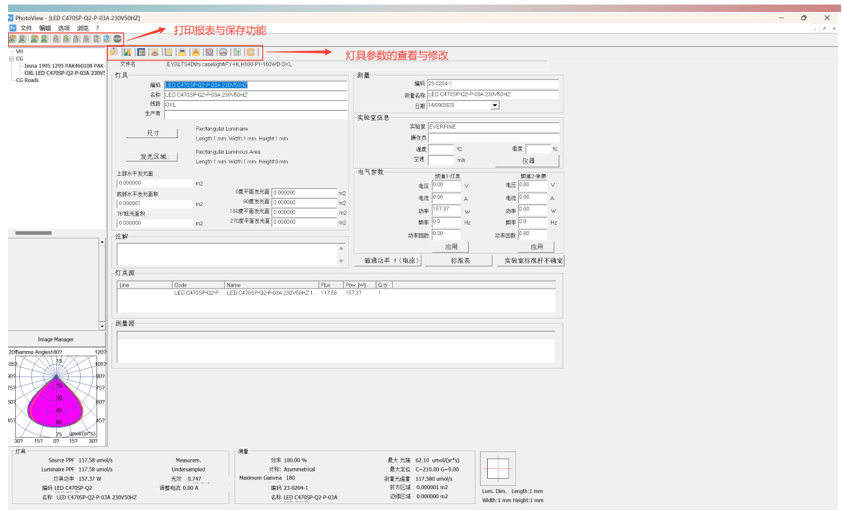Viewport: 843px width, 515px height.
Task: Open the yellow triangle graph icon
Action: pos(168,52)
